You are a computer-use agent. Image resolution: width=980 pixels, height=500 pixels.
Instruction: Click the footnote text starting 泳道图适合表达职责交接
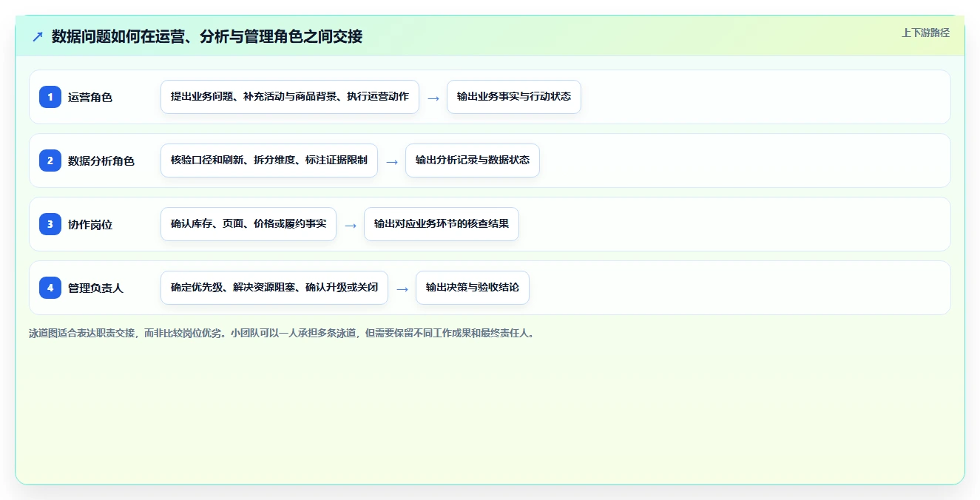pyautogui.click(x=282, y=334)
